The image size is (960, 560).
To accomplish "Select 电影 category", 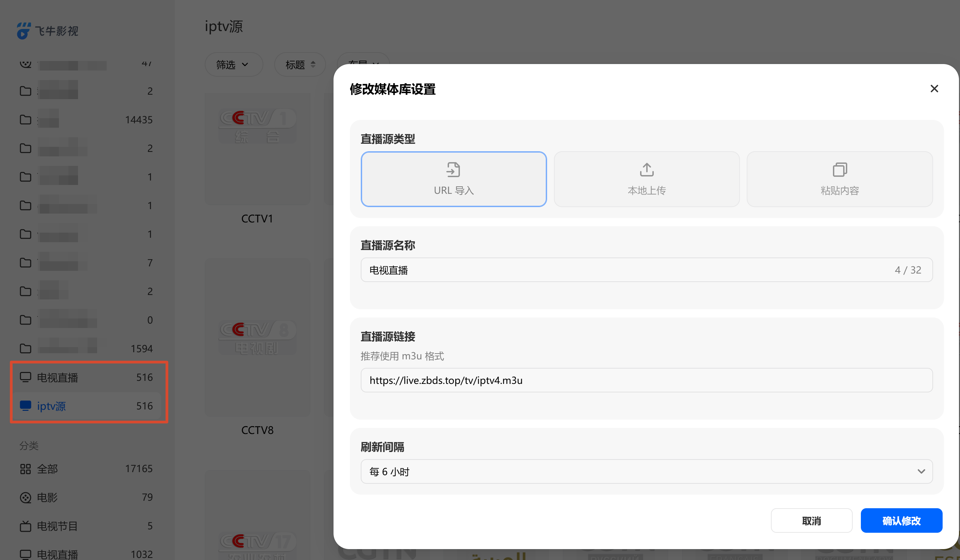I will [x=87, y=497].
